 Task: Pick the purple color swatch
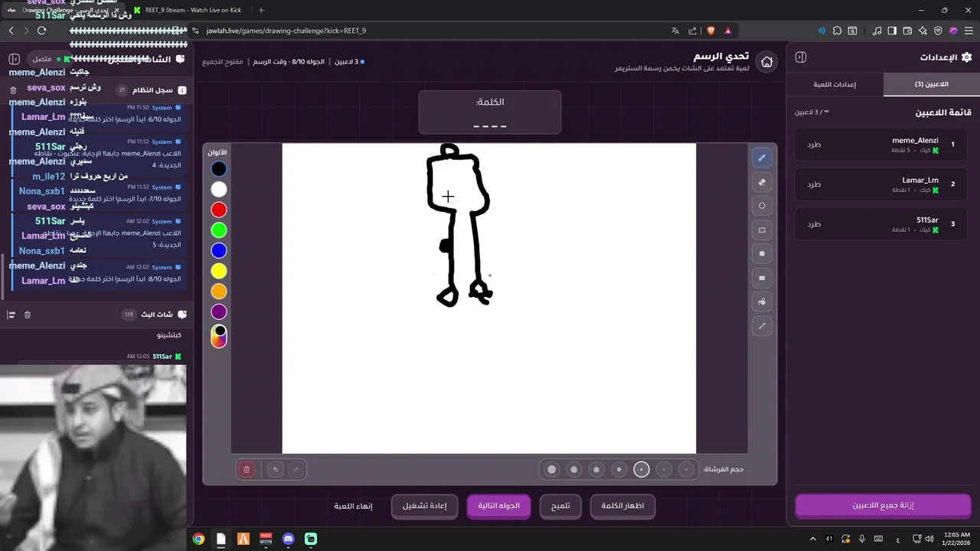coord(219,311)
